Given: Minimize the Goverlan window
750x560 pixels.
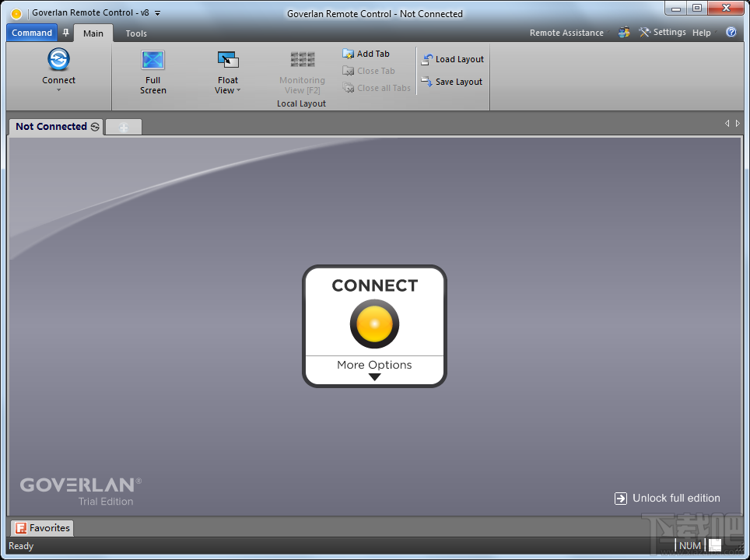Looking at the screenshot, I should 676,8.
